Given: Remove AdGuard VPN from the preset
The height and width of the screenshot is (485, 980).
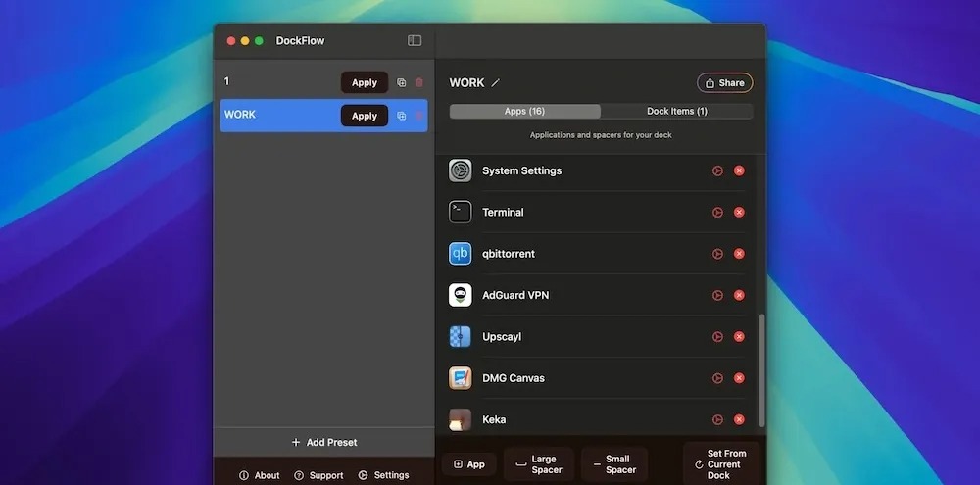Looking at the screenshot, I should coord(739,295).
